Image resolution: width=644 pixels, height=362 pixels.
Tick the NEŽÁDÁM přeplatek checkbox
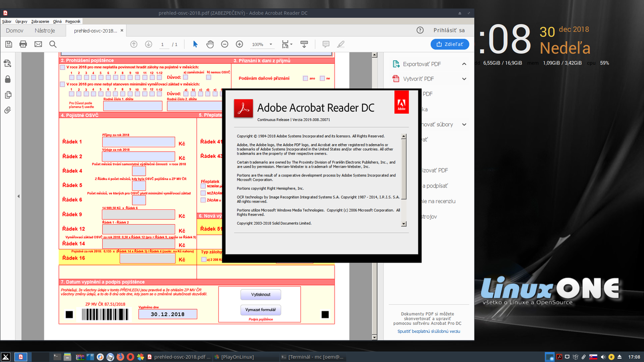pyautogui.click(x=203, y=193)
